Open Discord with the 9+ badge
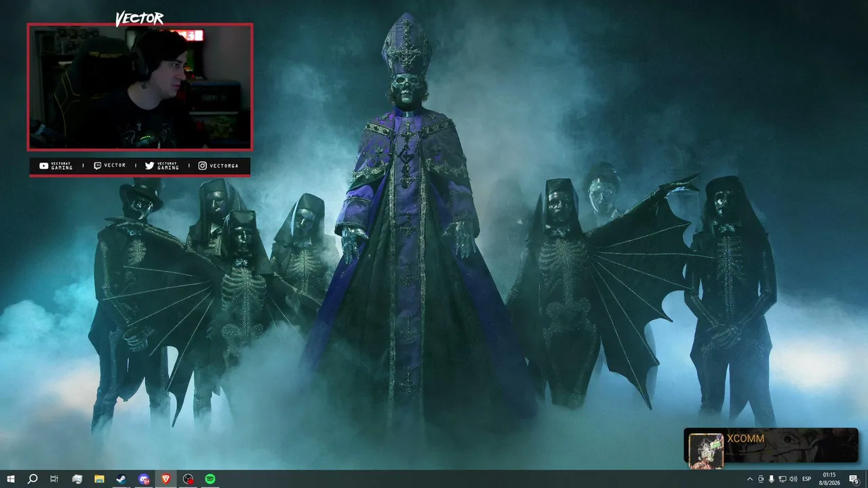The height and width of the screenshot is (488, 868). 144,479
